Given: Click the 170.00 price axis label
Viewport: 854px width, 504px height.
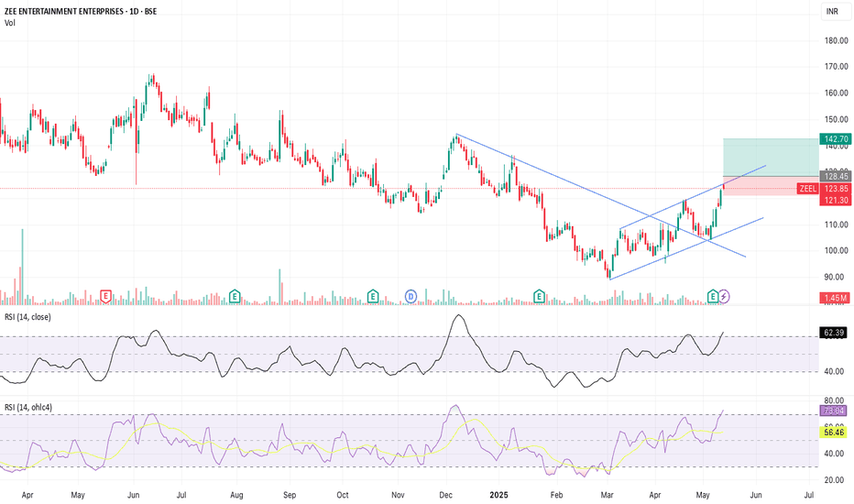Looking at the screenshot, I should [836, 67].
